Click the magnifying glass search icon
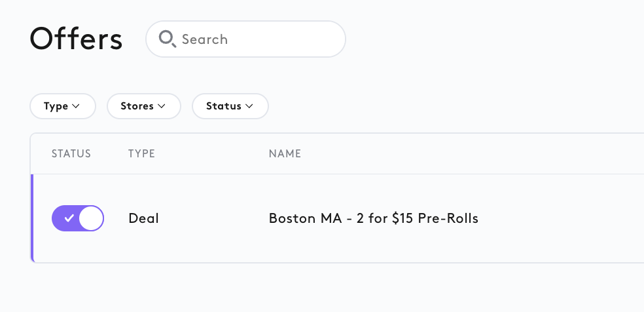Viewport: 644px width, 312px height. pos(168,39)
